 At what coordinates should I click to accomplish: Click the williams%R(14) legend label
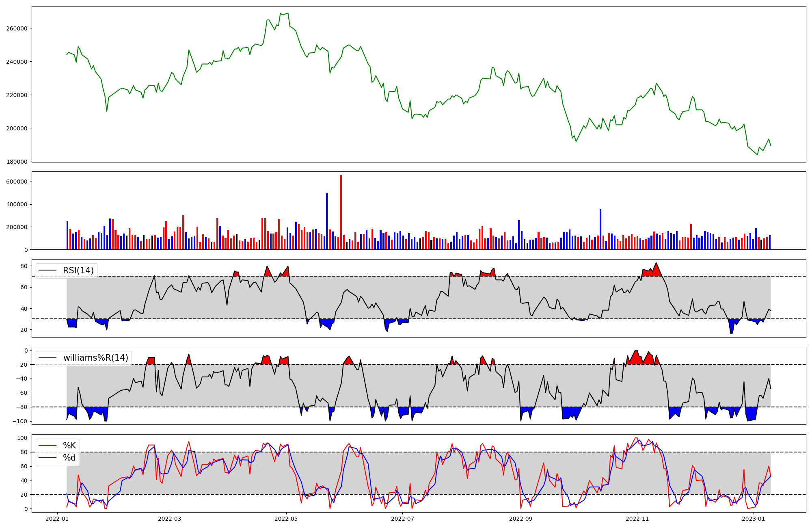point(95,358)
